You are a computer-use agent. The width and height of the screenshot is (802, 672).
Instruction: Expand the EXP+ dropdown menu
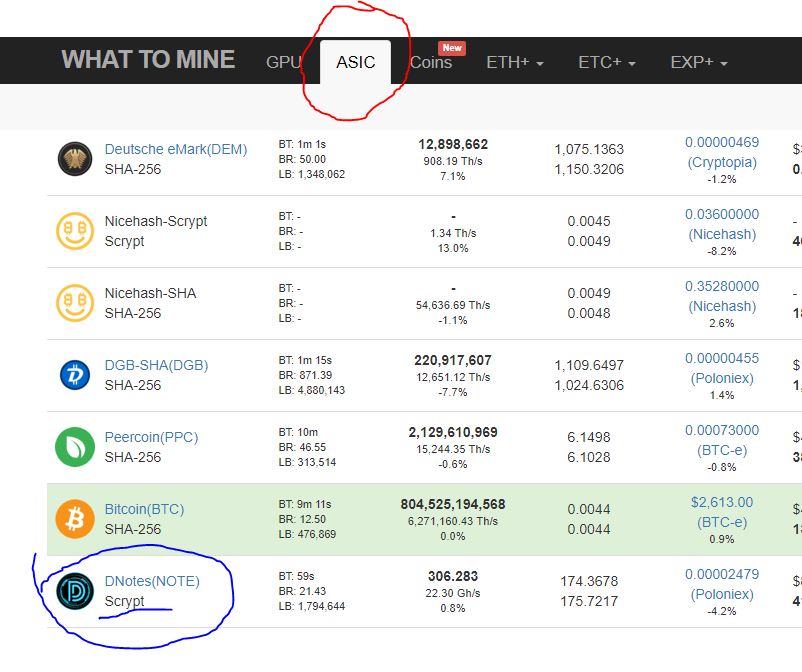coord(699,62)
